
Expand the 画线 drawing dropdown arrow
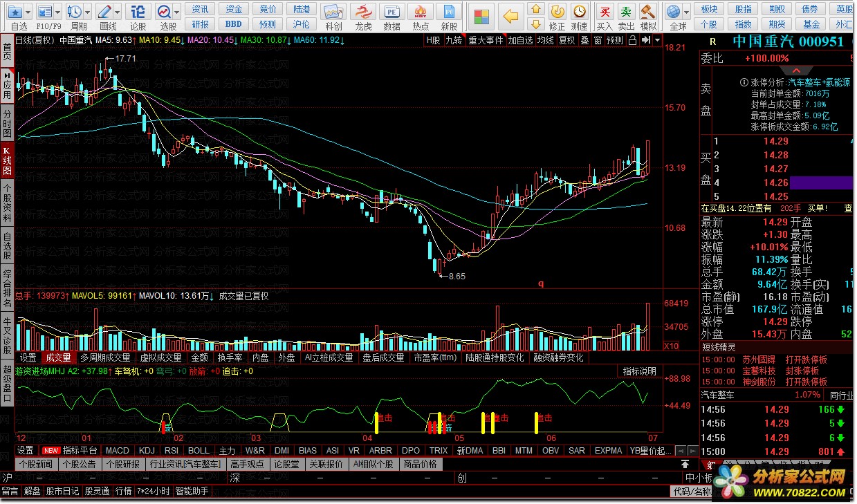pos(118,11)
